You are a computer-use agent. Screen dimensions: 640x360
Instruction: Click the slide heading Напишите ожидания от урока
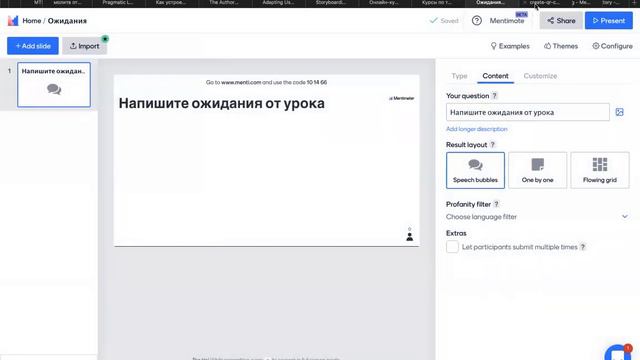coord(222,104)
